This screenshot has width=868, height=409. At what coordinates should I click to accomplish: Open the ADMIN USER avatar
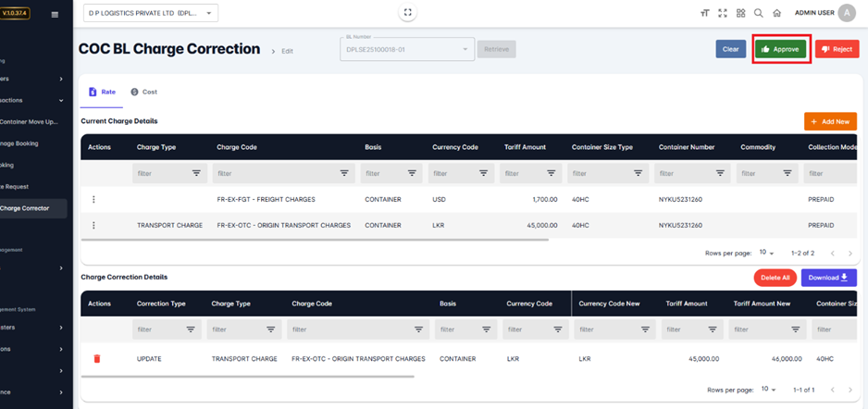pyautogui.click(x=846, y=13)
